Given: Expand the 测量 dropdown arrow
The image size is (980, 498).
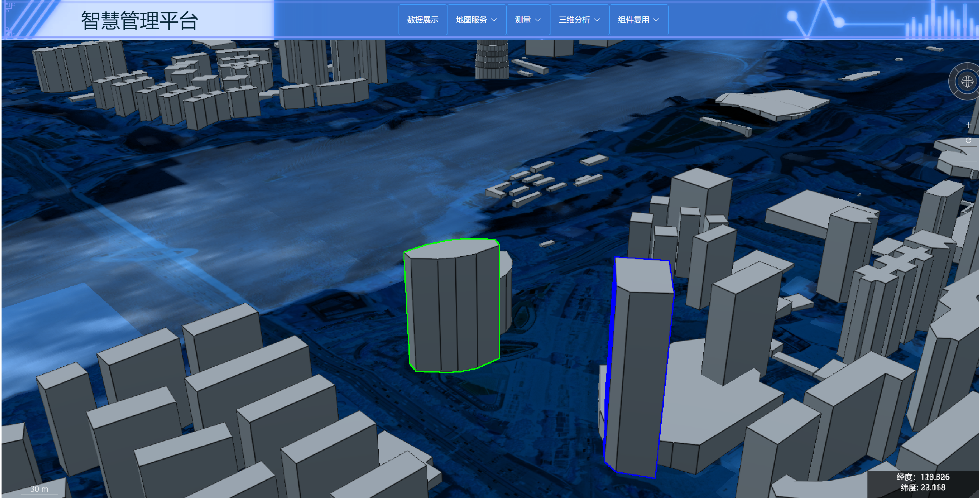Looking at the screenshot, I should 537,20.
